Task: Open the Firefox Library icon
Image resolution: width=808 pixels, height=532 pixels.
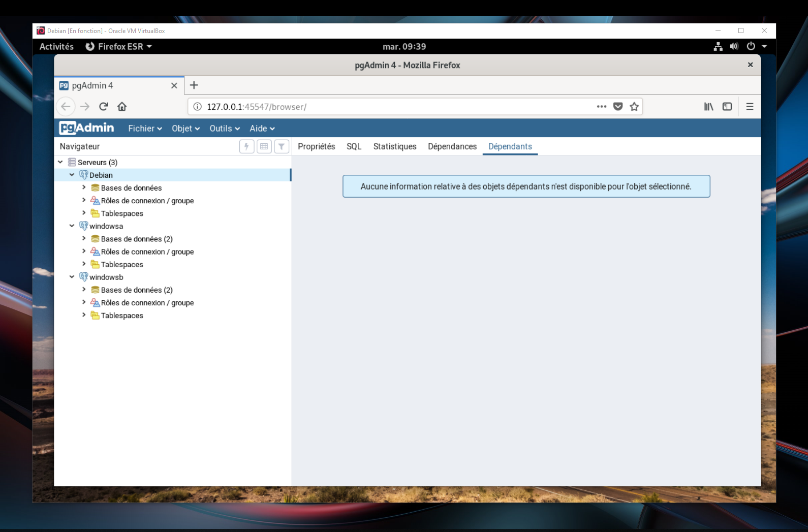Action: pyautogui.click(x=708, y=107)
